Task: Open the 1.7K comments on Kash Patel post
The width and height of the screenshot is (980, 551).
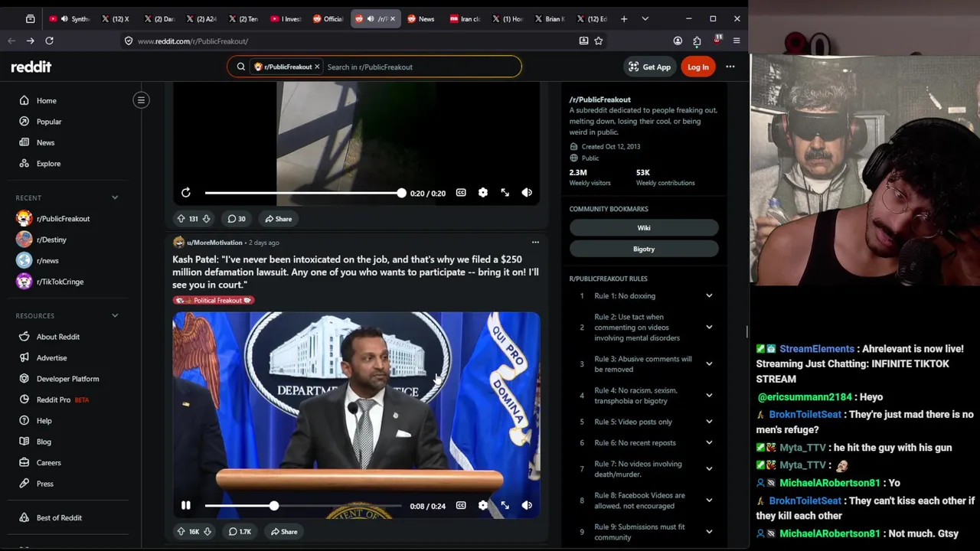Action: (240, 532)
